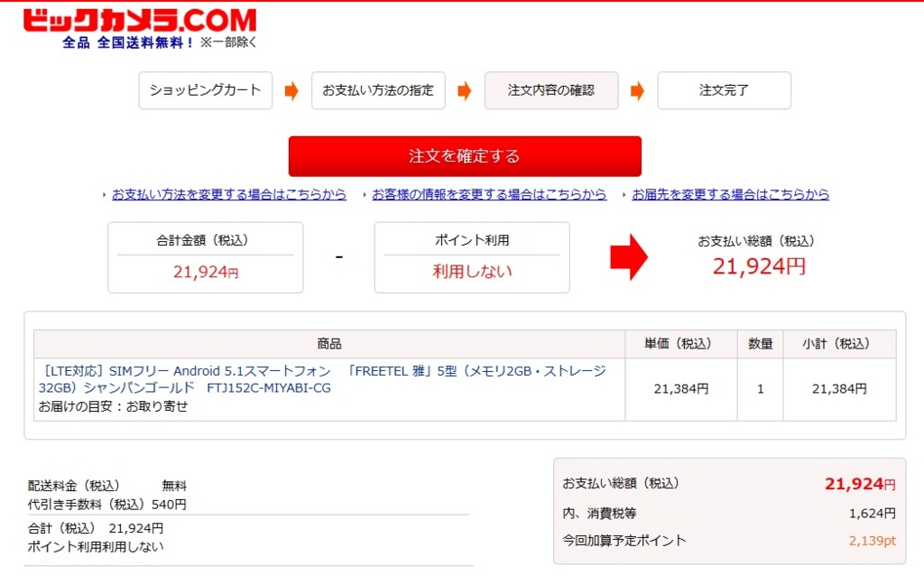924x576 pixels.
Task: Click 数量 column header
Action: pos(760,344)
